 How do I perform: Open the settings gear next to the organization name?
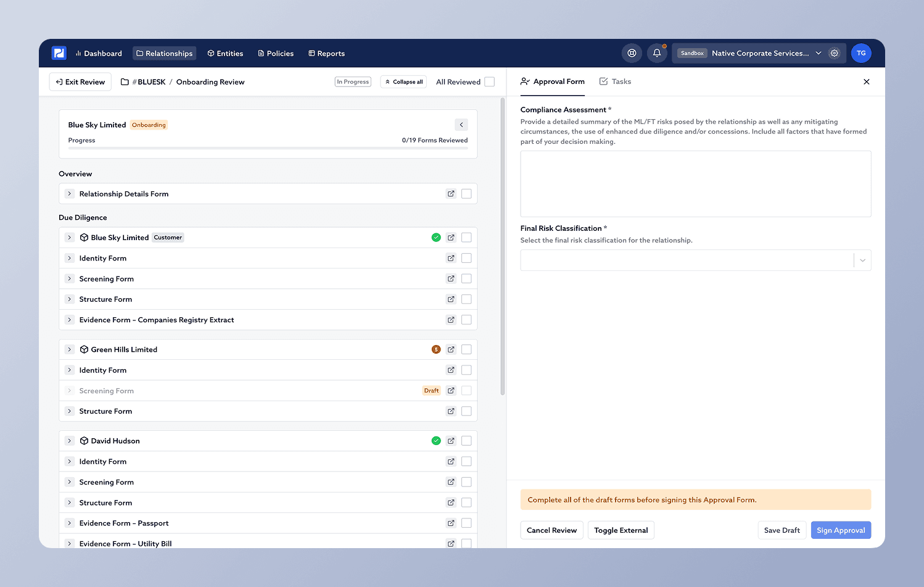pos(835,53)
